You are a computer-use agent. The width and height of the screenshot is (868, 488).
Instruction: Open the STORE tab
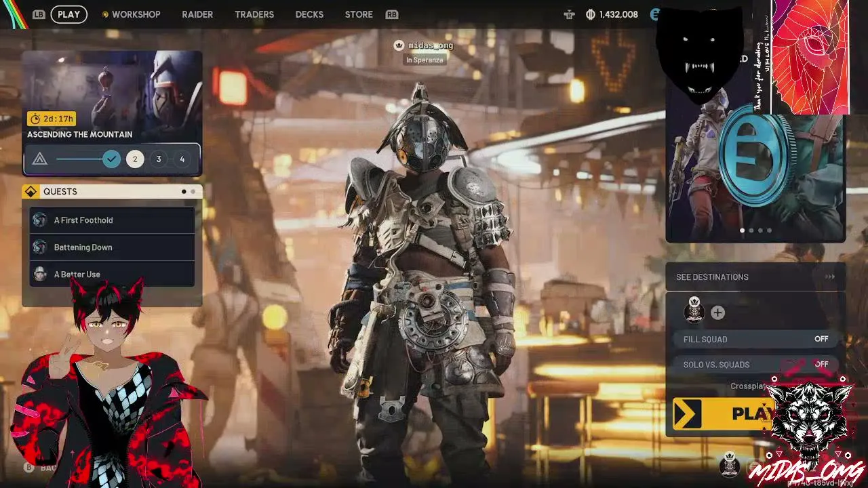359,14
